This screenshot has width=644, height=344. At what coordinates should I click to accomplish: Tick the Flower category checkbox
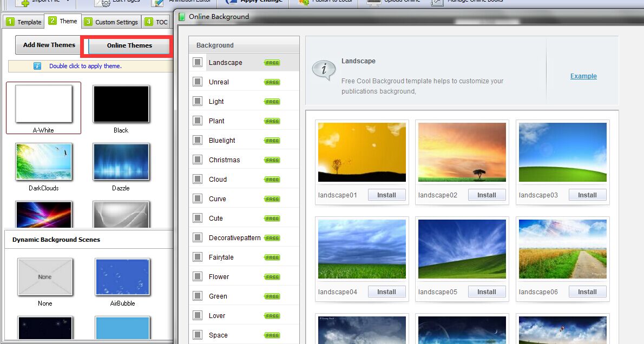[x=198, y=277]
